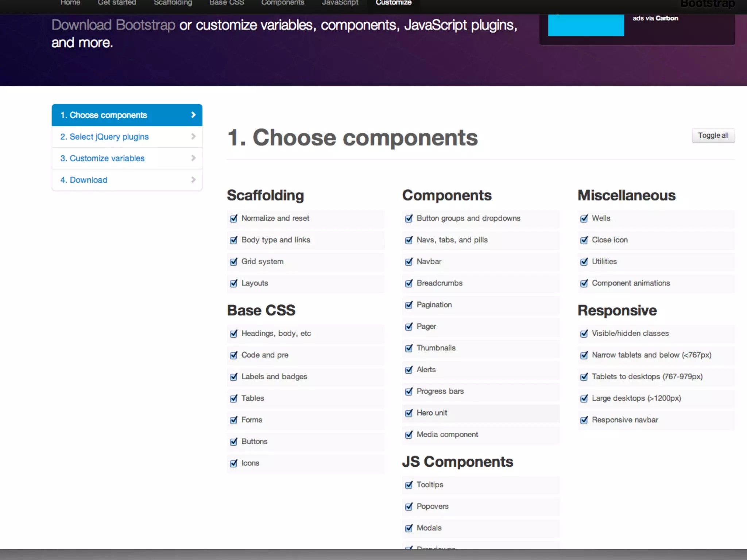Go to Base CSS in navbar

click(x=227, y=3)
